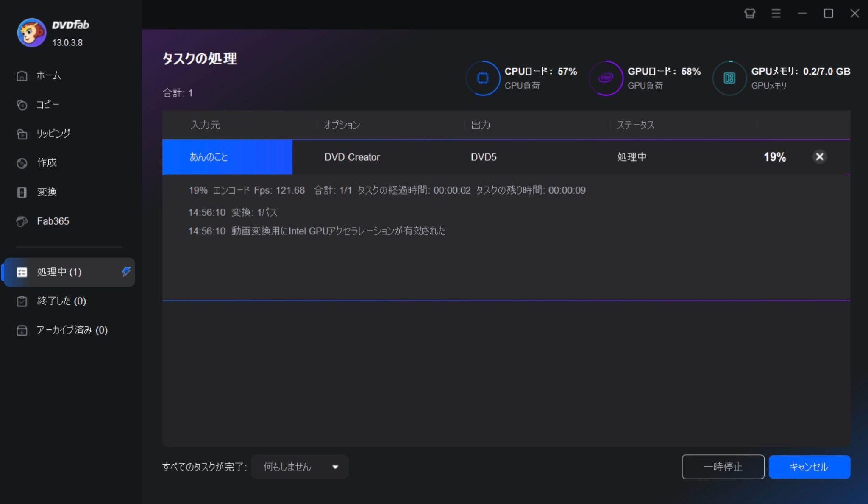Click the タスクの残り時間: 00:00:09 entry

(531, 190)
